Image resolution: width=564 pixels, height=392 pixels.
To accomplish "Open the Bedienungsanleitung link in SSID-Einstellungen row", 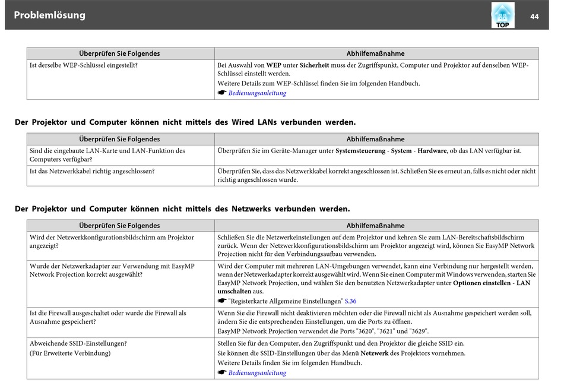I will [x=257, y=372].
